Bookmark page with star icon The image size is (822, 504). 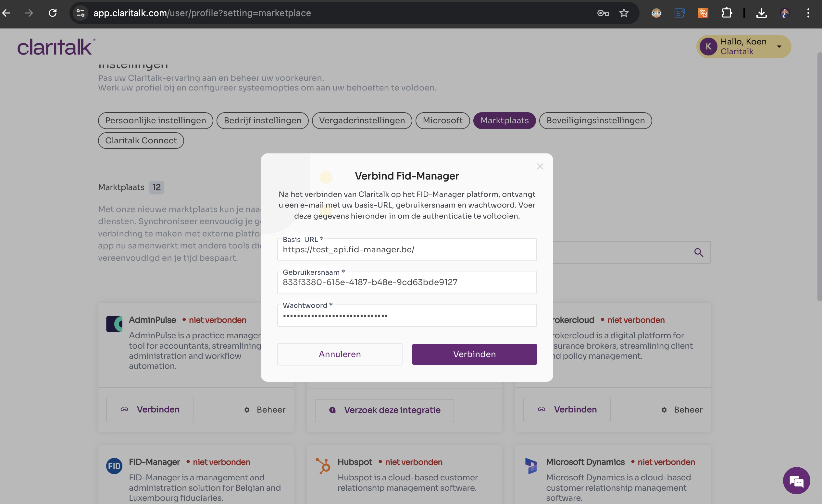(624, 13)
